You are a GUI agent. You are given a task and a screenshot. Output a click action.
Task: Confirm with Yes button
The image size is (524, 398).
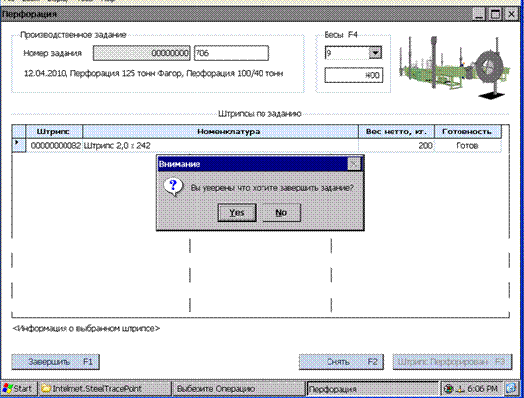click(237, 213)
